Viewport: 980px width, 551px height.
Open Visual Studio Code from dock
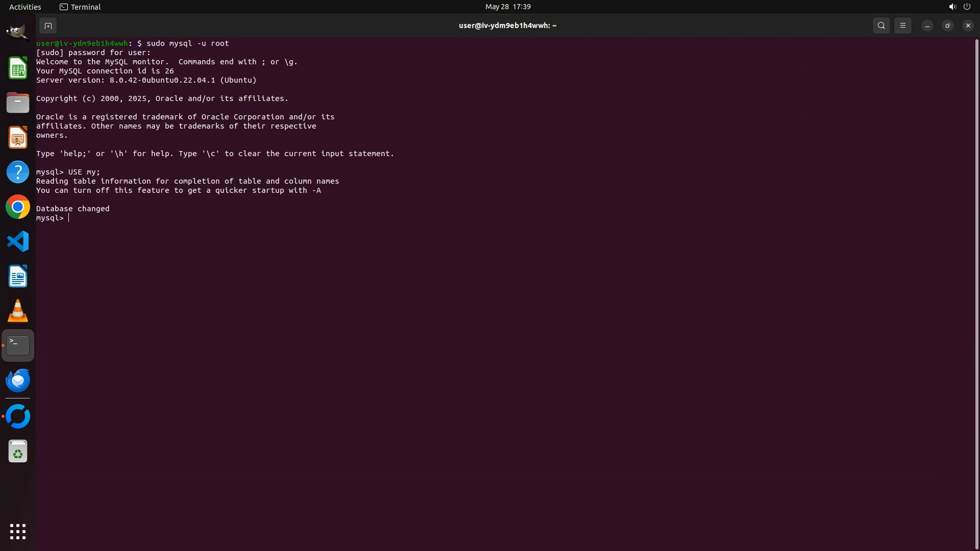[x=18, y=241]
